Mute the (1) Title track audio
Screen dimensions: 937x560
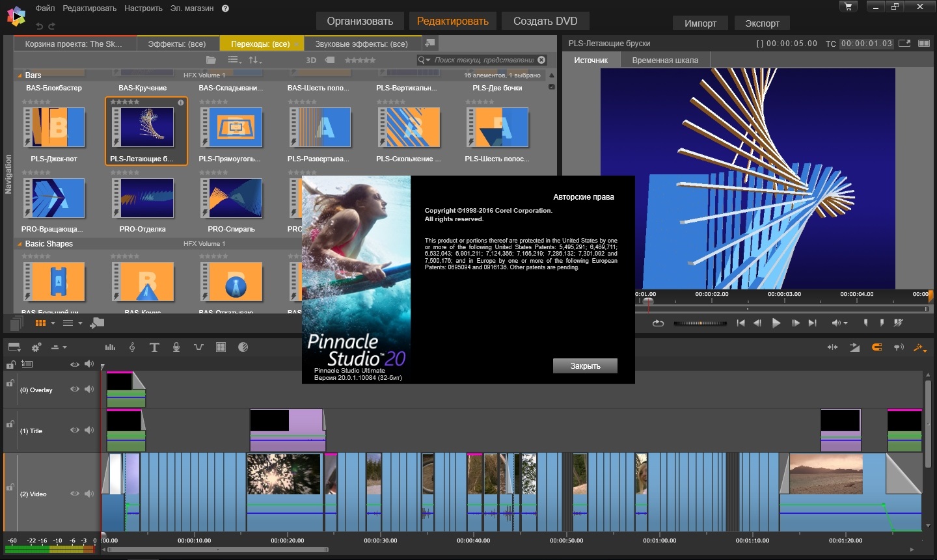89,431
